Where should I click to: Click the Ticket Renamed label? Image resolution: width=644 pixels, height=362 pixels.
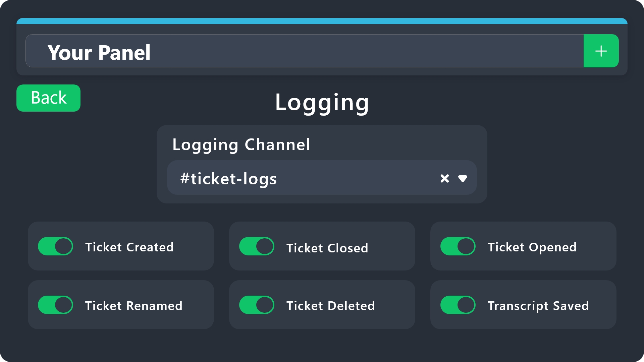coord(133,306)
